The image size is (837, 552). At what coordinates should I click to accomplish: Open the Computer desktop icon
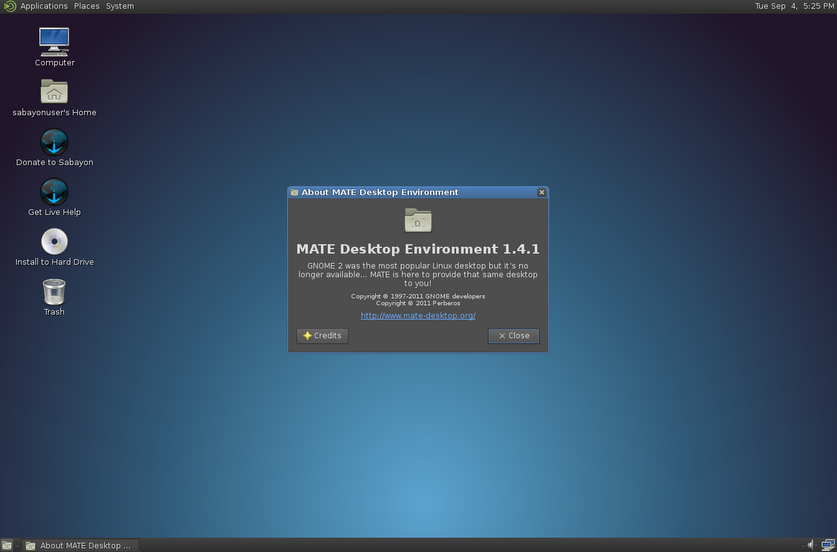[x=54, y=41]
